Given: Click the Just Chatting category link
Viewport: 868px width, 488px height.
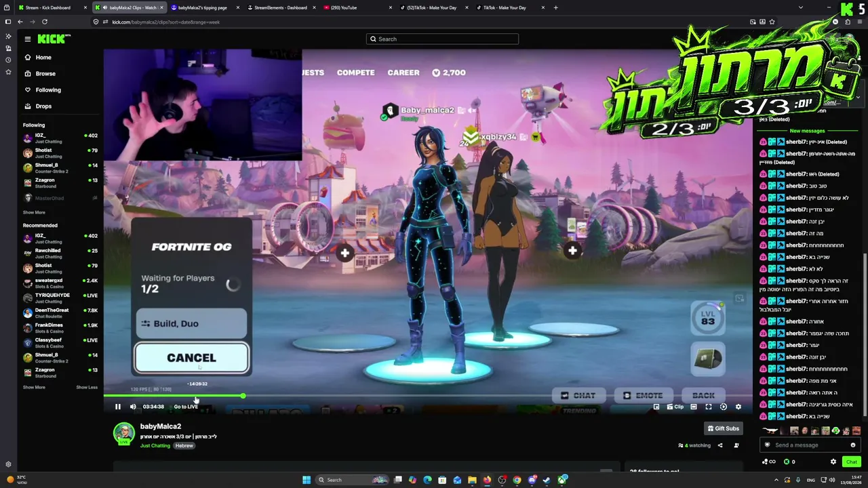Looking at the screenshot, I should tap(155, 445).
